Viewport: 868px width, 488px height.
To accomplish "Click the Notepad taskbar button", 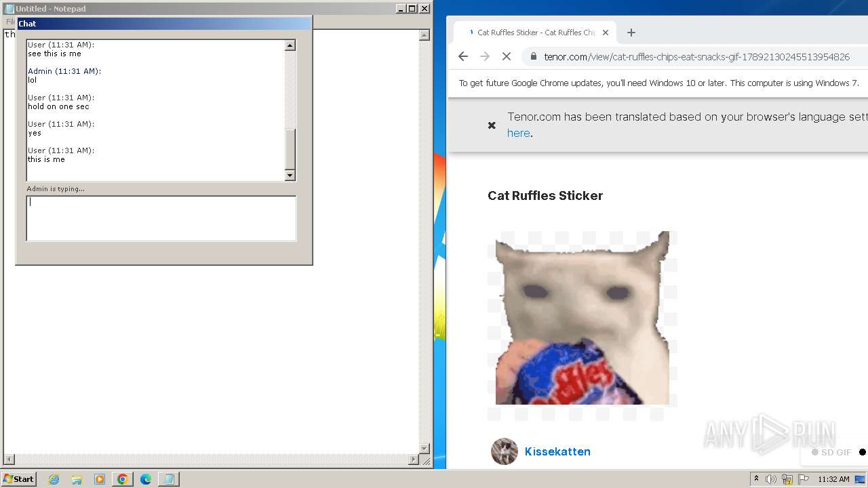I will pos(169,479).
